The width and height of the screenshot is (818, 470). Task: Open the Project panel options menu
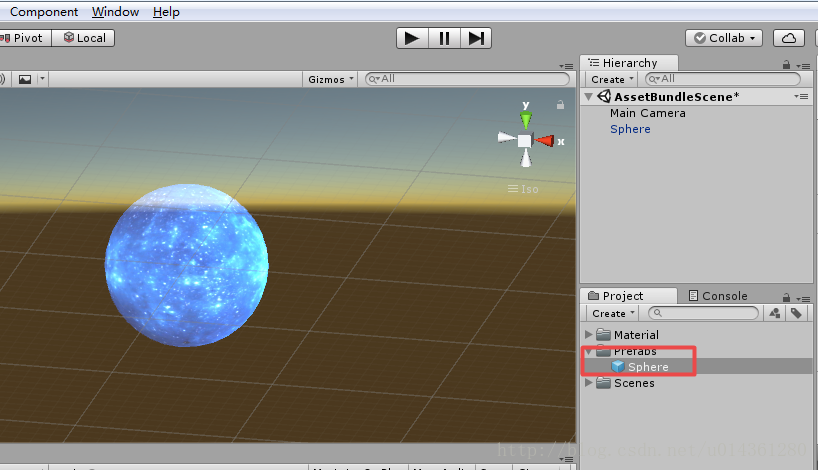803,299
